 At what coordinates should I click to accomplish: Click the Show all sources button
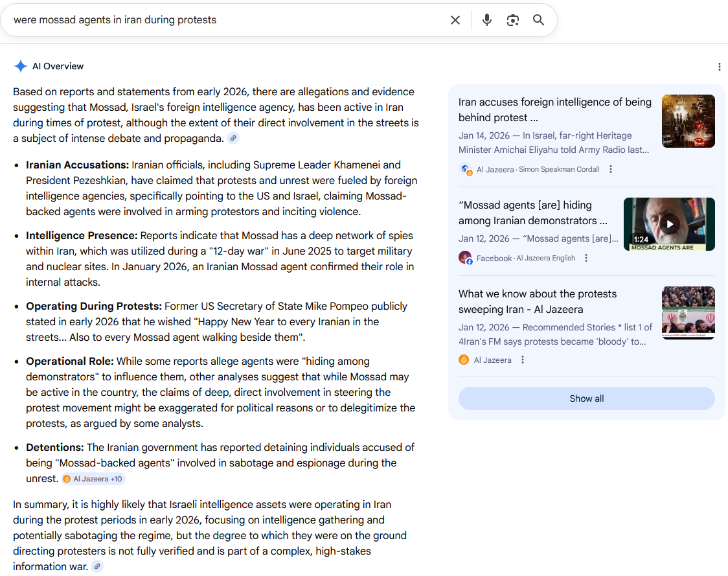[x=586, y=398]
